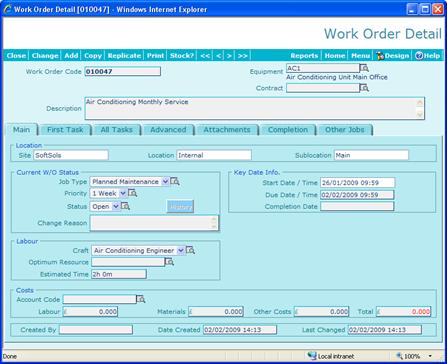This screenshot has width=447, height=364.
Task: Open the Contract field lookup icon
Action: pos(364,88)
